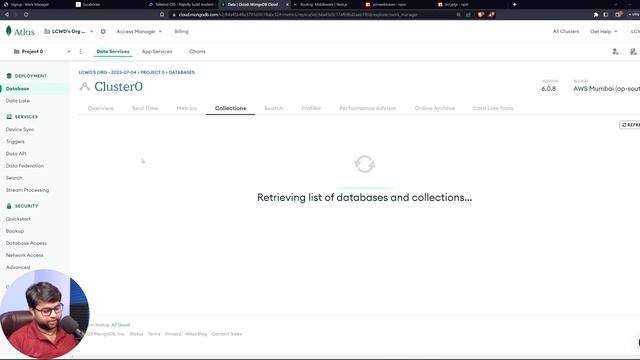Click PROJECT 0 breadcrumb link

152,72
